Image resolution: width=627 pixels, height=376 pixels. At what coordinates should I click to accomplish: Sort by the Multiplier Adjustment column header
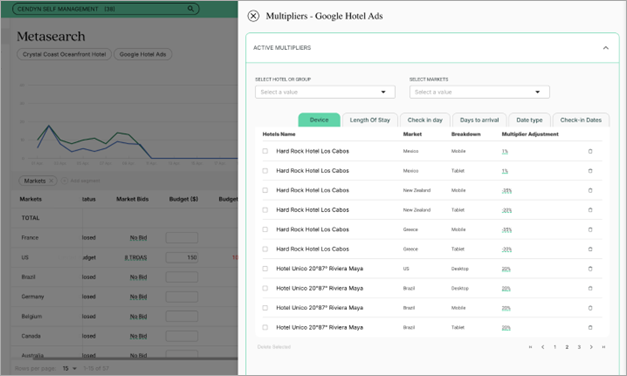click(530, 134)
